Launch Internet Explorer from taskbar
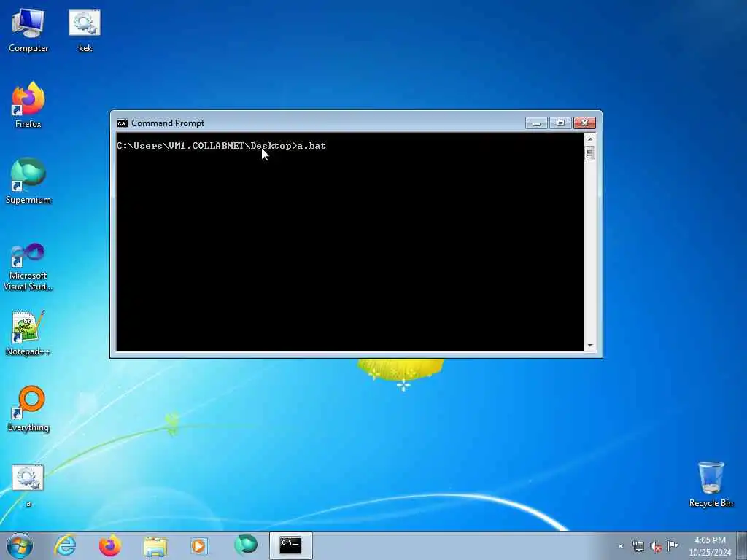This screenshot has width=747, height=560. point(65,545)
